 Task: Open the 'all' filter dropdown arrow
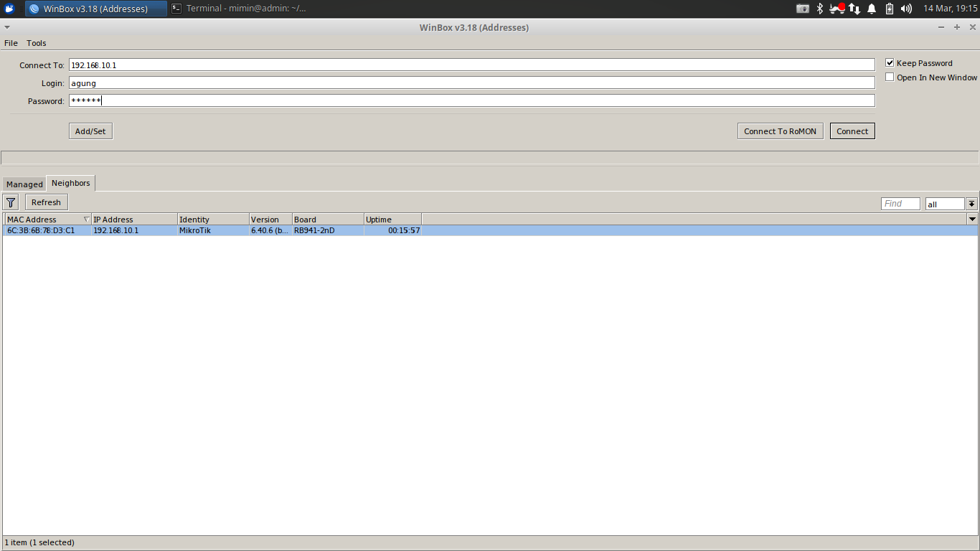(x=971, y=204)
